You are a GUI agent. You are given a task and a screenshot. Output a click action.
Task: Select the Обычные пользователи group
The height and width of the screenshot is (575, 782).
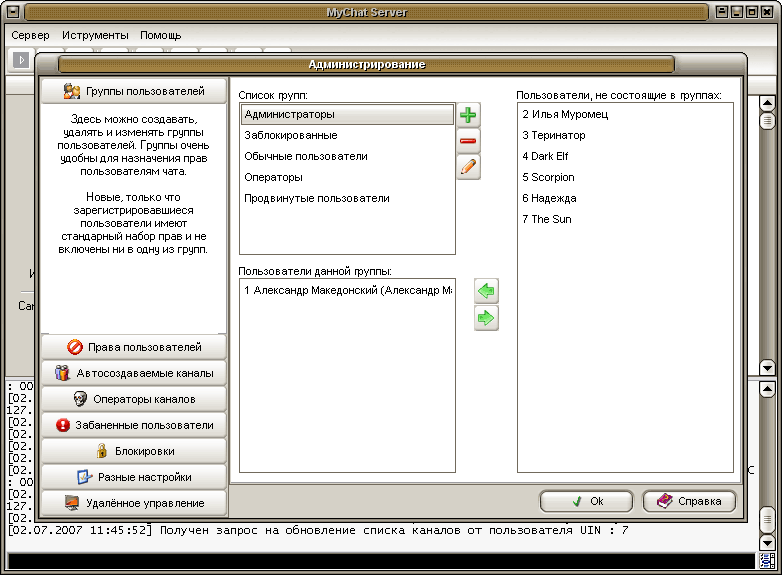[x=347, y=156]
